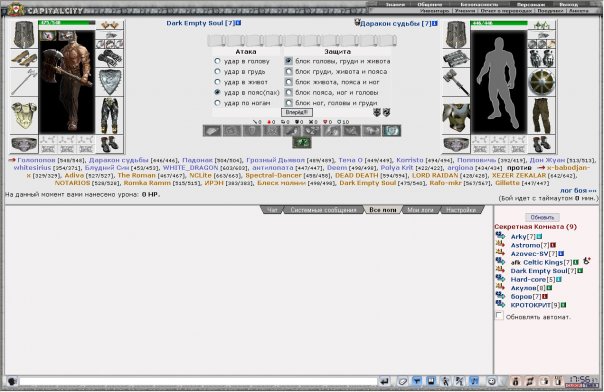Click the floppy disk save icon

(x=431, y=381)
